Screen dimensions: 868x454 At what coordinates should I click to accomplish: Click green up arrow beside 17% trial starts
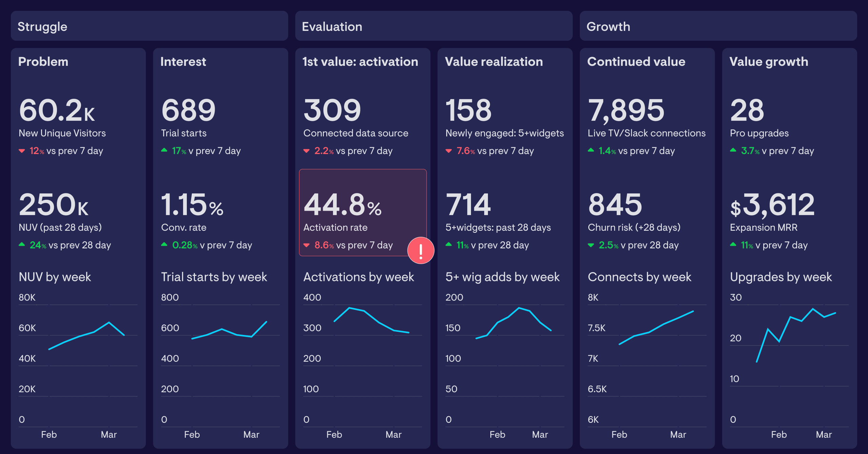[164, 150]
